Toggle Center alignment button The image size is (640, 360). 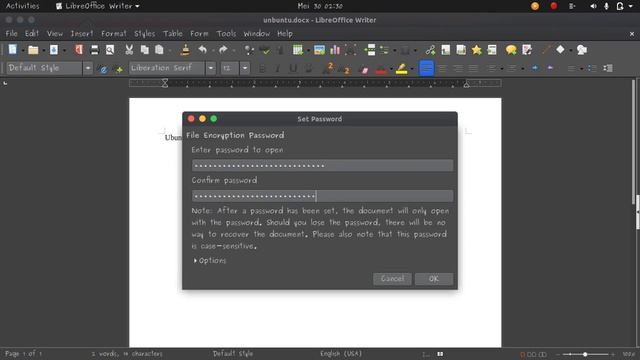pos(442,69)
